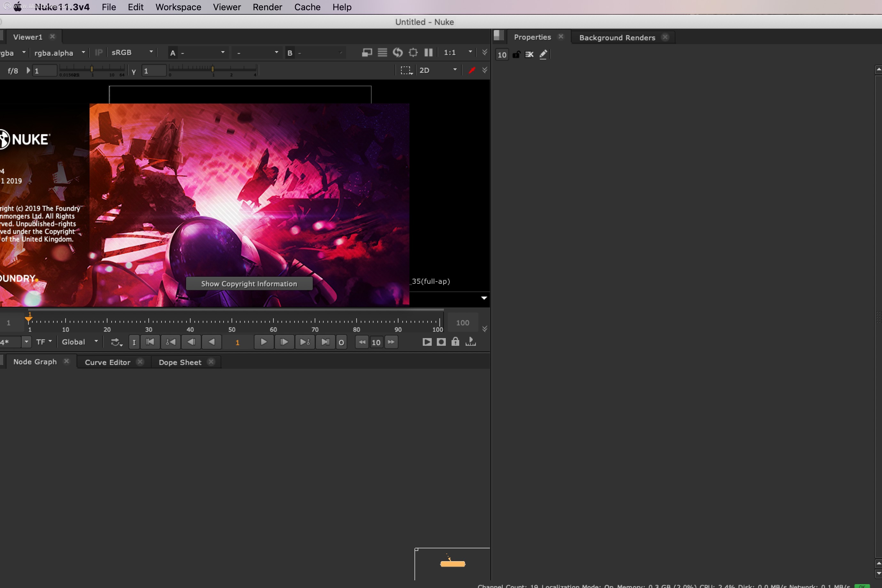The image size is (882, 588).
Task: Collapse the viewer top toolbar chevrons
Action: point(485,52)
